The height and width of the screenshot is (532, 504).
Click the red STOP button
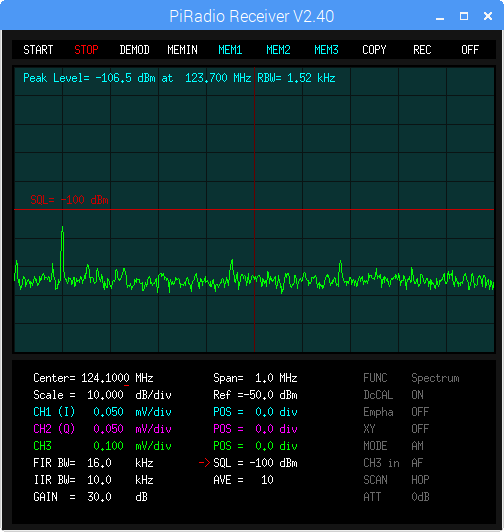[x=86, y=50]
